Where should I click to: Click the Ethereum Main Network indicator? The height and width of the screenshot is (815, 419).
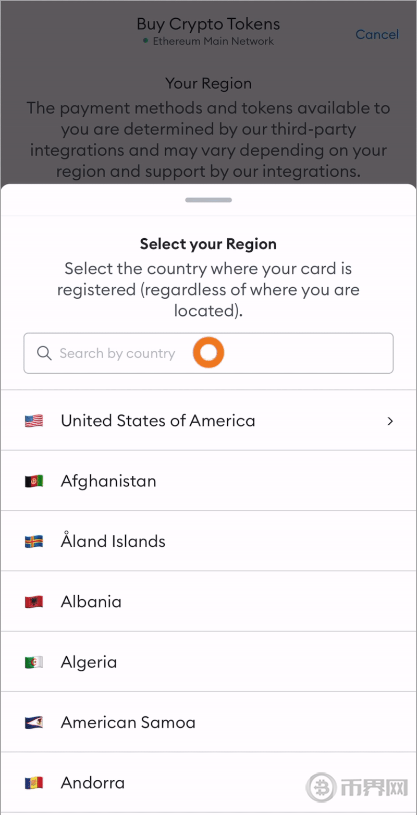coord(208,41)
